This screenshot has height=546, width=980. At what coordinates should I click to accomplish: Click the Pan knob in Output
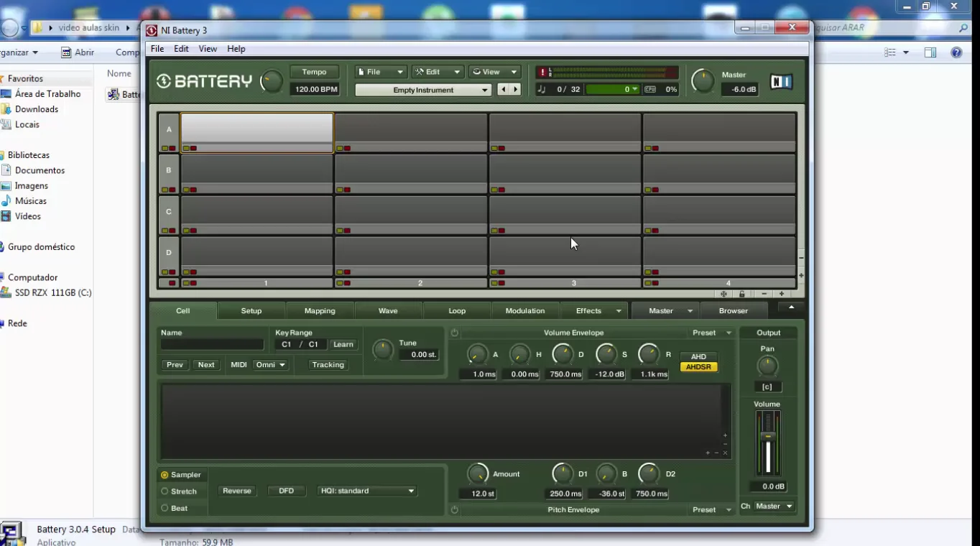pos(767,366)
